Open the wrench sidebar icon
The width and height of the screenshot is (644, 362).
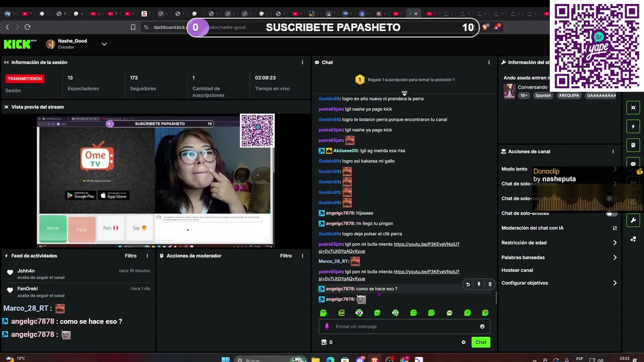click(x=633, y=220)
